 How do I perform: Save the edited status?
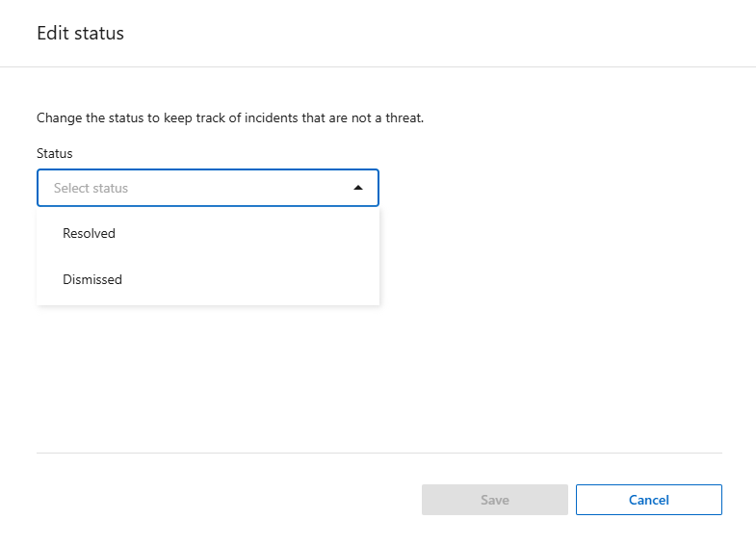click(494, 500)
